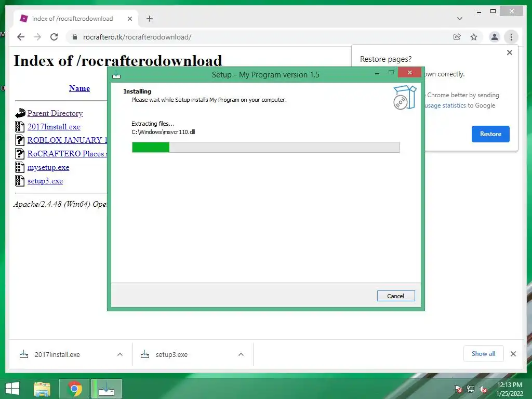The width and height of the screenshot is (532, 399).
Task: Click the padlock site info icon
Action: (75, 37)
